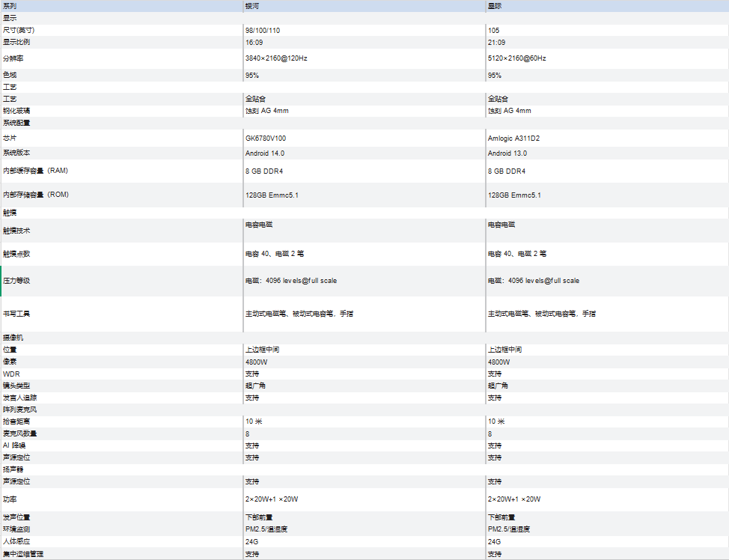Select the 98/100/110 size cell

click(x=364, y=30)
